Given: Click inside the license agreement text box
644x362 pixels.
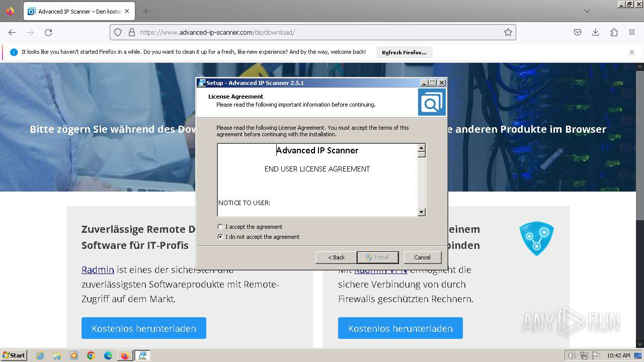Looking at the screenshot, I should pyautogui.click(x=317, y=180).
